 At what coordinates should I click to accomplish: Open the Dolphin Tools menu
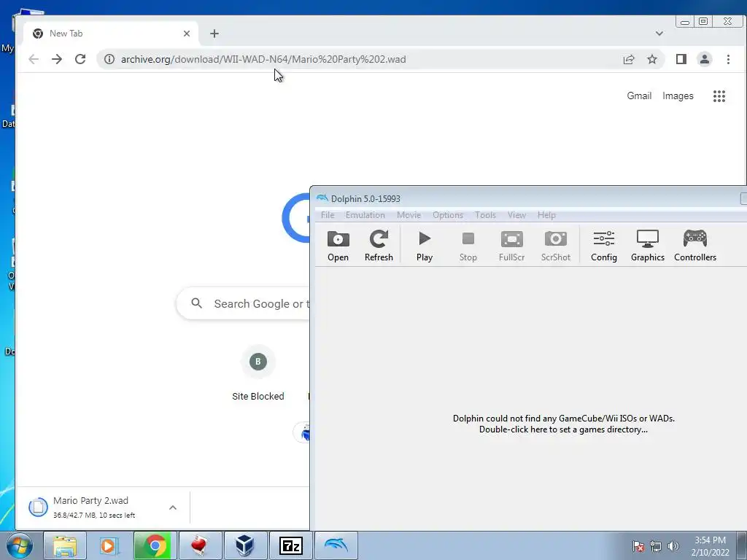(x=485, y=215)
